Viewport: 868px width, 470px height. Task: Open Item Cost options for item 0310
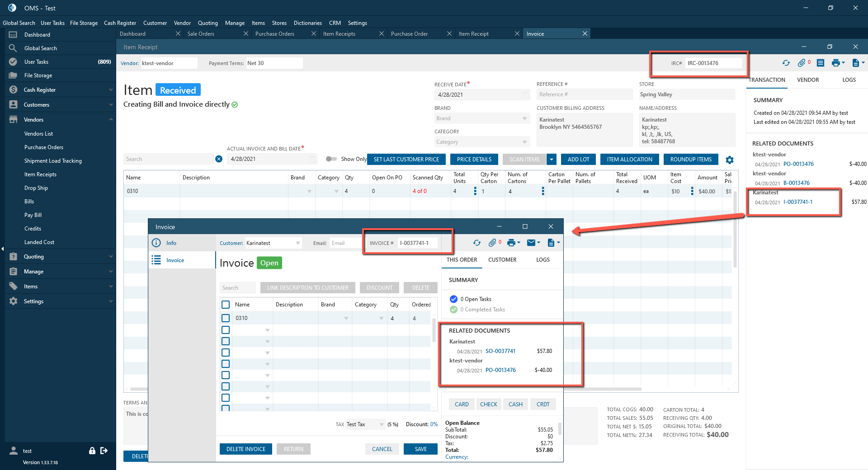[692, 191]
